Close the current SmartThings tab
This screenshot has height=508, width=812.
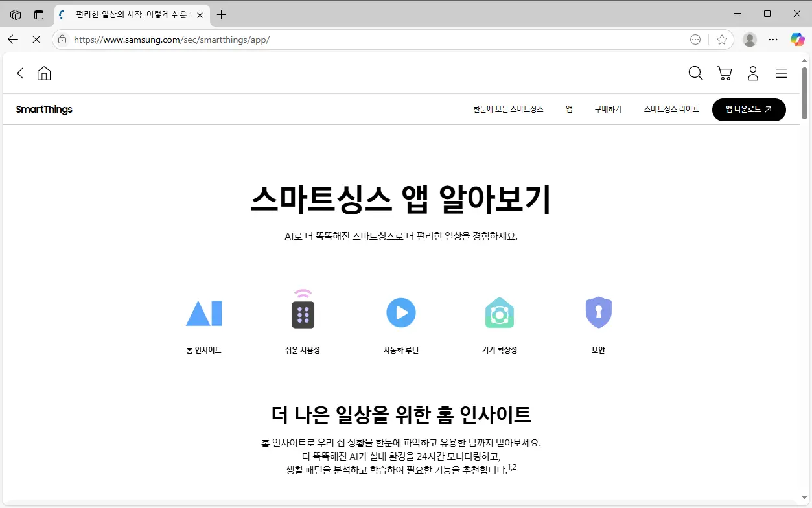coord(201,14)
